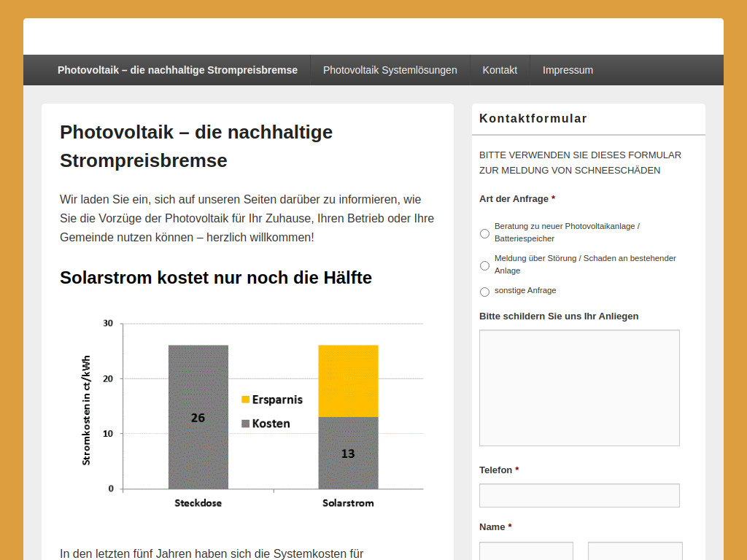Screen dimensions: 747x560
Task: Click the first Name input field
Action: tap(526, 551)
